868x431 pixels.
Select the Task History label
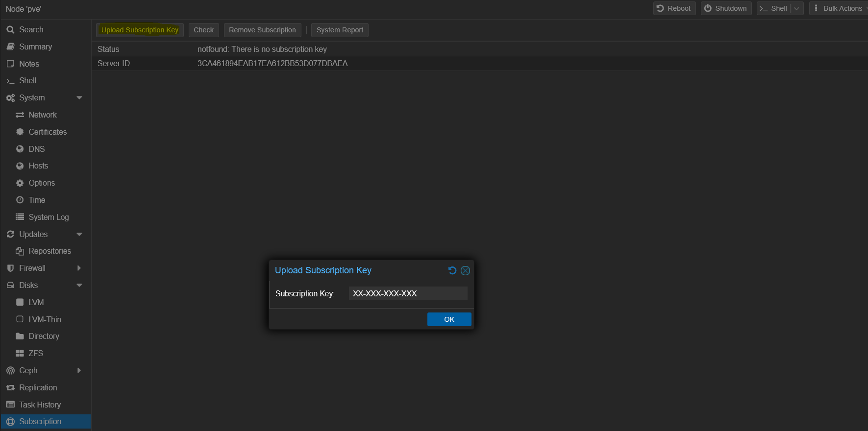click(x=40, y=405)
